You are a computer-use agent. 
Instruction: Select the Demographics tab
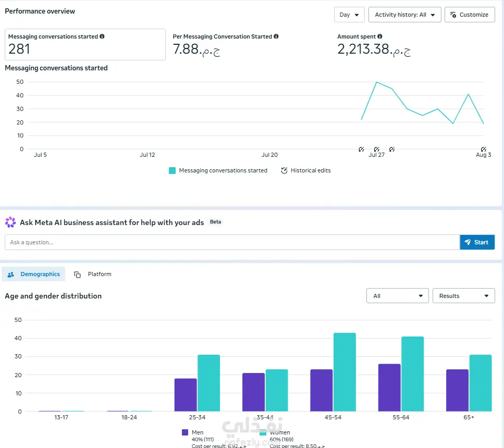coord(33,274)
